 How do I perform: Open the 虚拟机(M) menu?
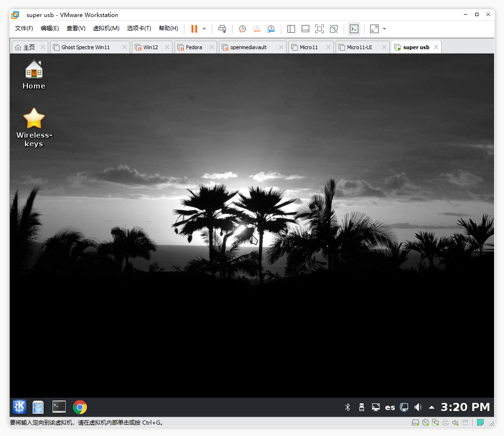coord(106,28)
